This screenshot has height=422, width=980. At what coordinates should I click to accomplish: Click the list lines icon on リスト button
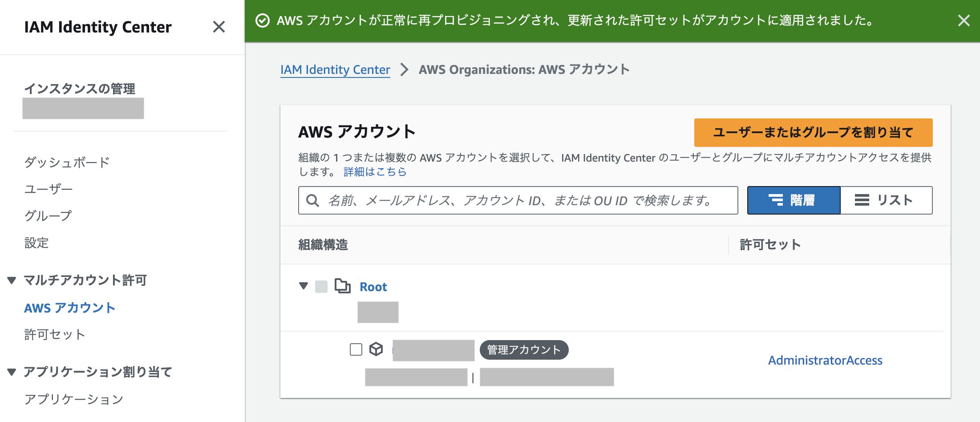[x=862, y=200]
